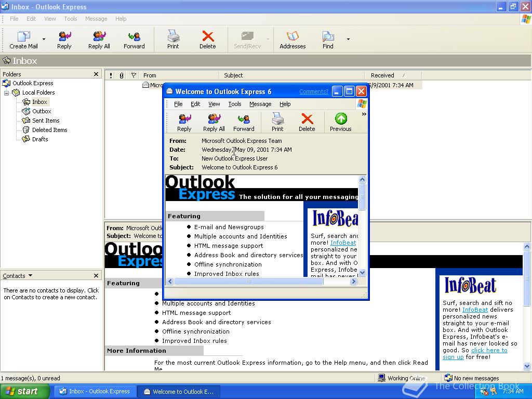Open Help menu in message window
The width and height of the screenshot is (532, 399).
[285, 104]
